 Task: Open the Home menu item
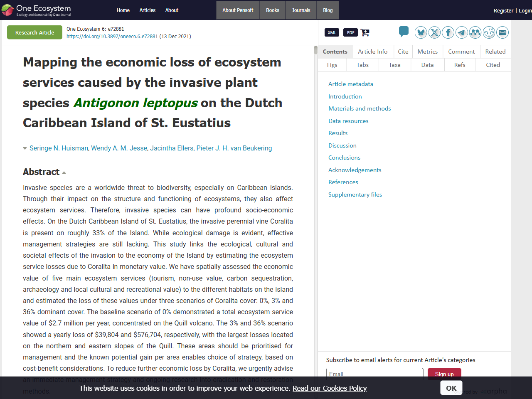coord(123,10)
